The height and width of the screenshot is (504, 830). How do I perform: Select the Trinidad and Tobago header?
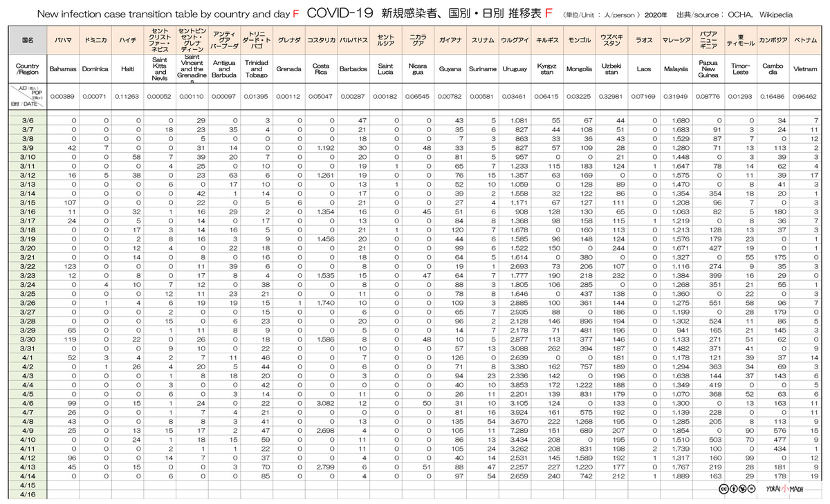coord(256,69)
